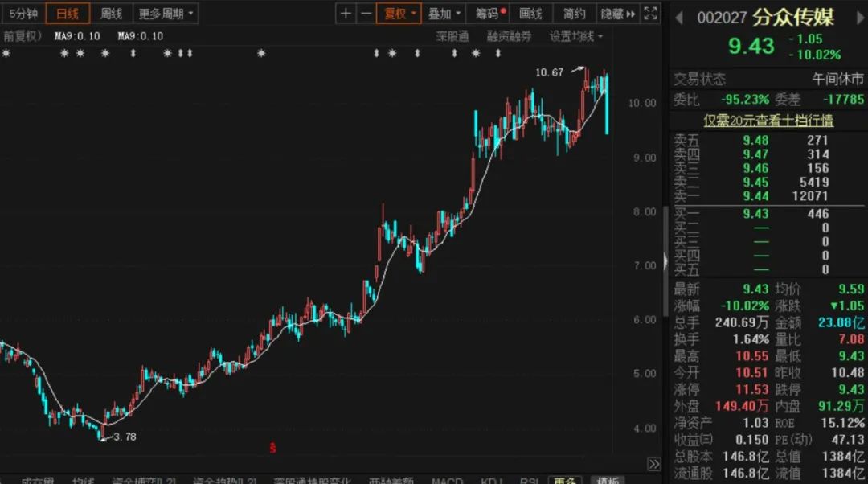The height and width of the screenshot is (484, 868).
Task: Zoom in chart with plus button
Action: pos(346,14)
